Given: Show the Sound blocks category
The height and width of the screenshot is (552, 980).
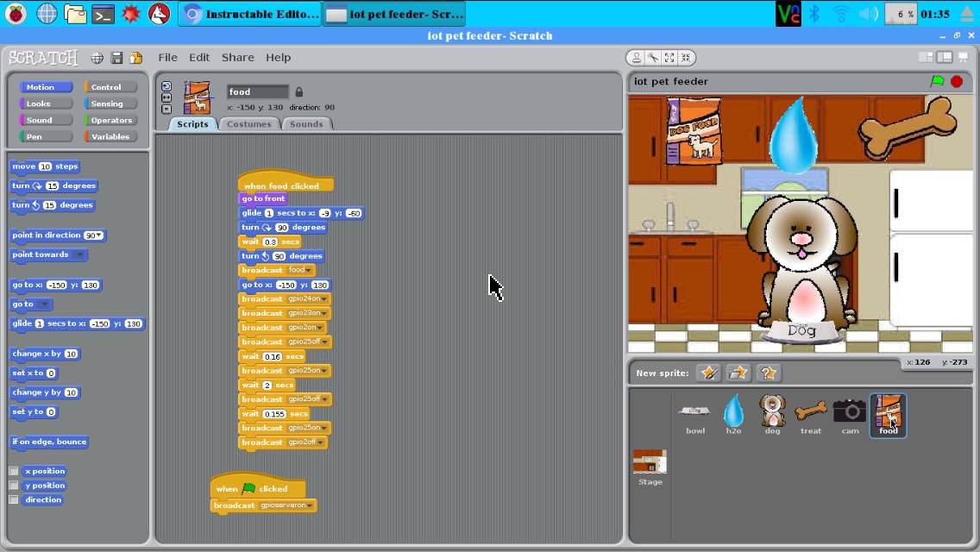Looking at the screenshot, I should coord(45,120).
